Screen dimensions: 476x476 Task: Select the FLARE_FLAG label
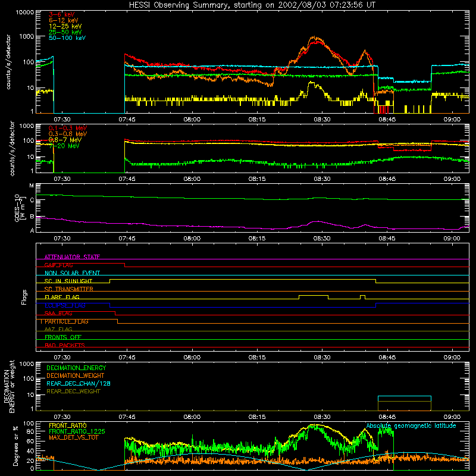click(x=62, y=297)
